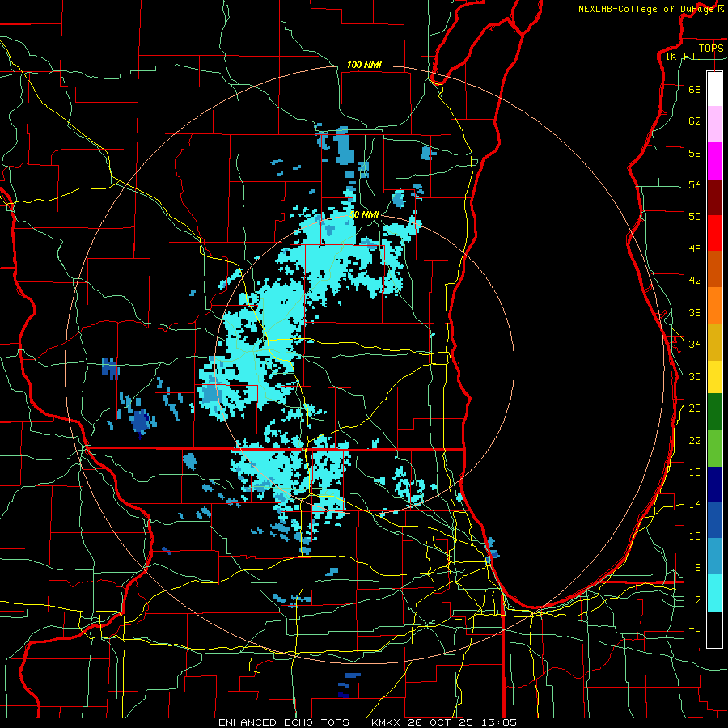
Task: Click the dark red 50-54 kft swatch
Action: pos(714,198)
